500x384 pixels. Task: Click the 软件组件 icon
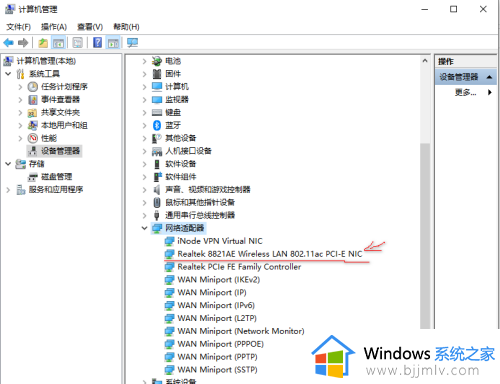coord(157,177)
